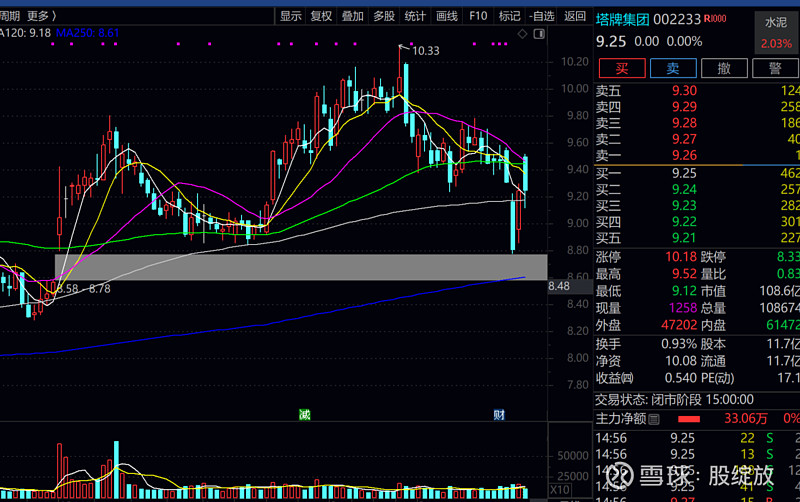Click the red 主力净额 bar indicator
This screenshot has height=502, width=800.
tap(689, 419)
